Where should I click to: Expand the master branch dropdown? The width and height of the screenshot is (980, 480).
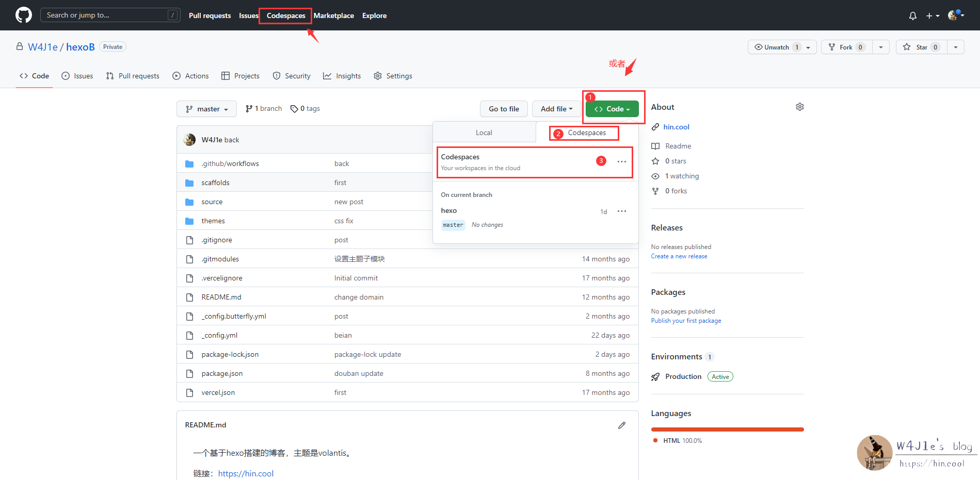point(206,109)
